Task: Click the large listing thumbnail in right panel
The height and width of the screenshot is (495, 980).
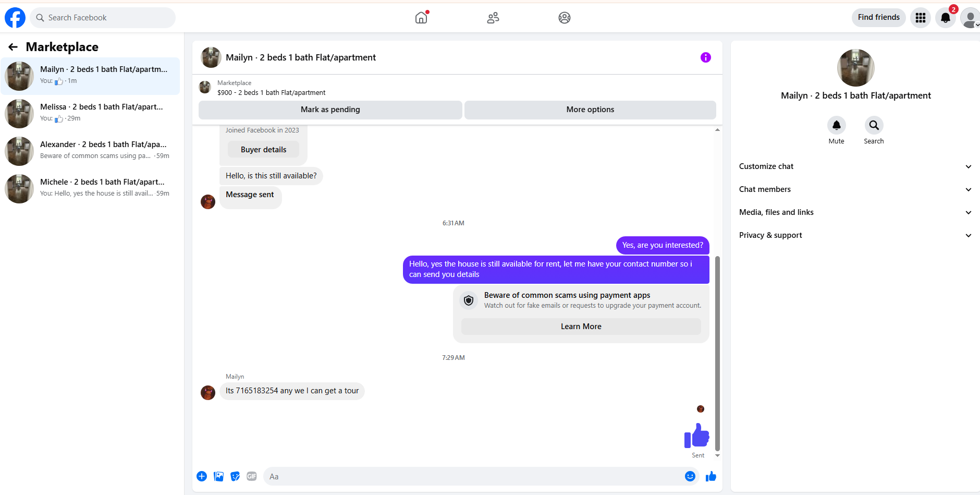Action: point(855,68)
